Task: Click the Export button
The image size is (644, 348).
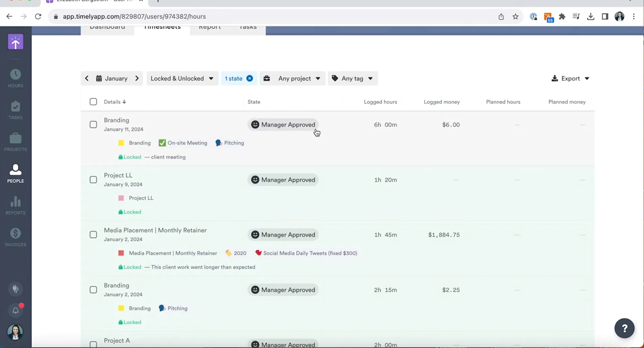Action: [570, 79]
